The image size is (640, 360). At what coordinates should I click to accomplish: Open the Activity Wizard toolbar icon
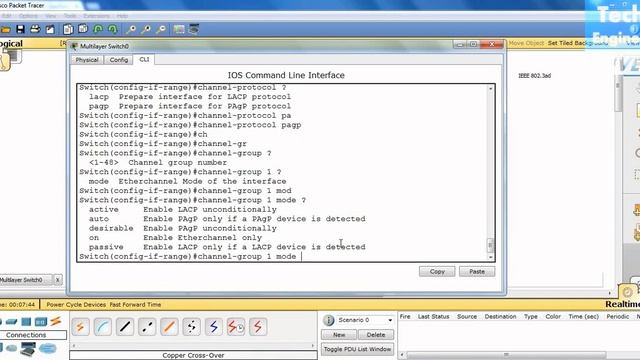50,29
